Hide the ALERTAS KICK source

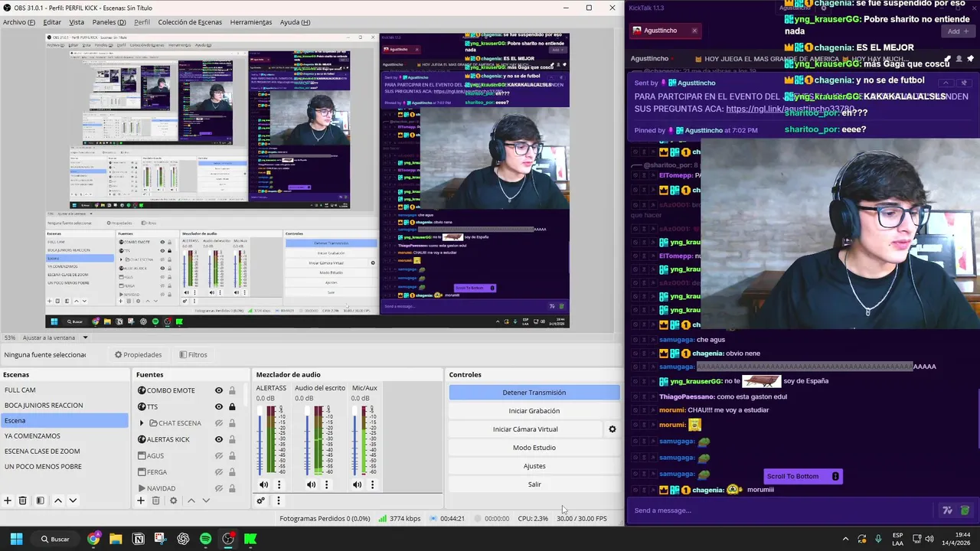pos(219,439)
